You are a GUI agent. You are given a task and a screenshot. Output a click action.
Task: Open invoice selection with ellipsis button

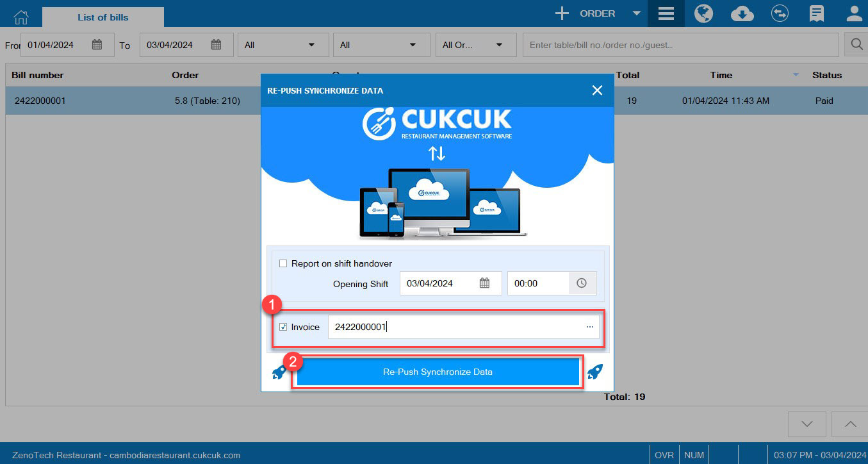(590, 327)
